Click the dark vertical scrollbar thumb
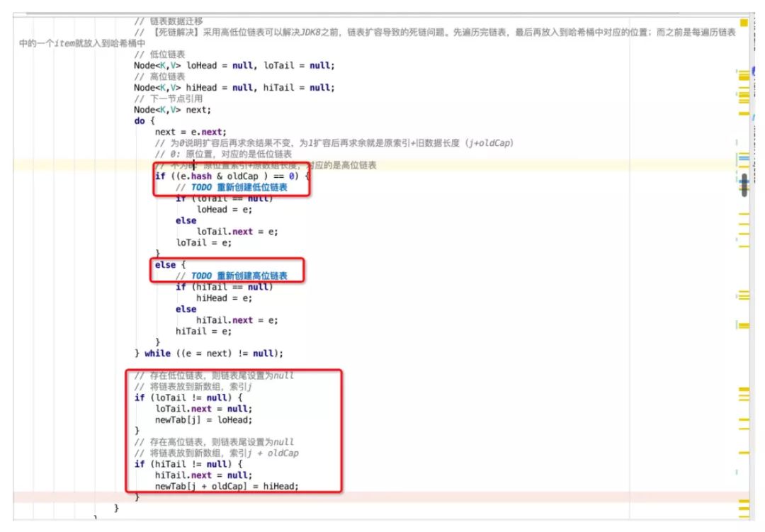 click(x=744, y=186)
